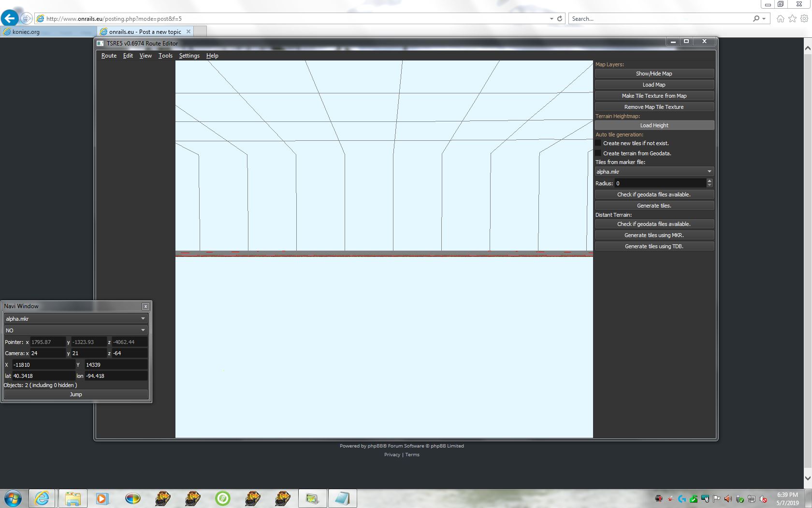The image size is (812, 508).
Task: Click the tile Y field showing 14339
Action: pyautogui.click(x=116, y=365)
